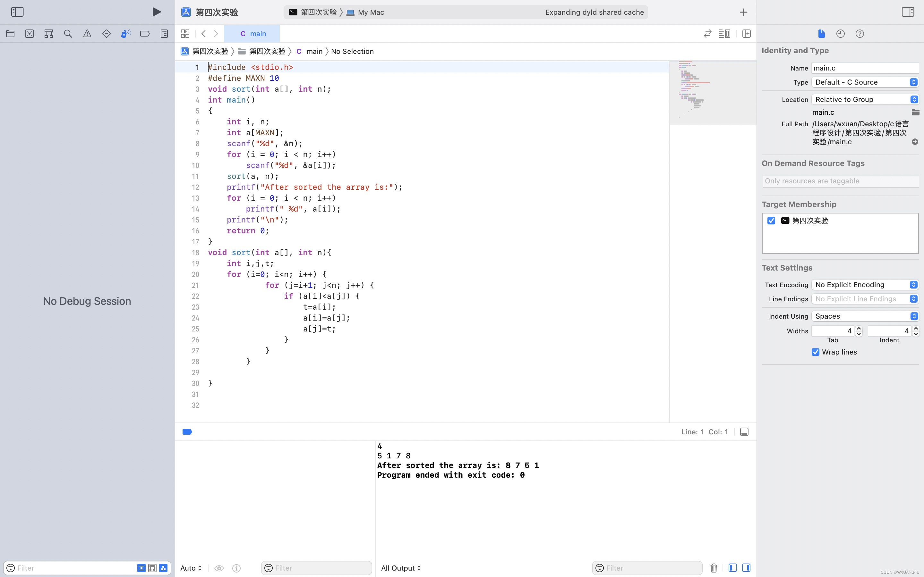The image size is (924, 577).
Task: Toggle 第四次实验 target membership checkbox
Action: [x=771, y=221]
